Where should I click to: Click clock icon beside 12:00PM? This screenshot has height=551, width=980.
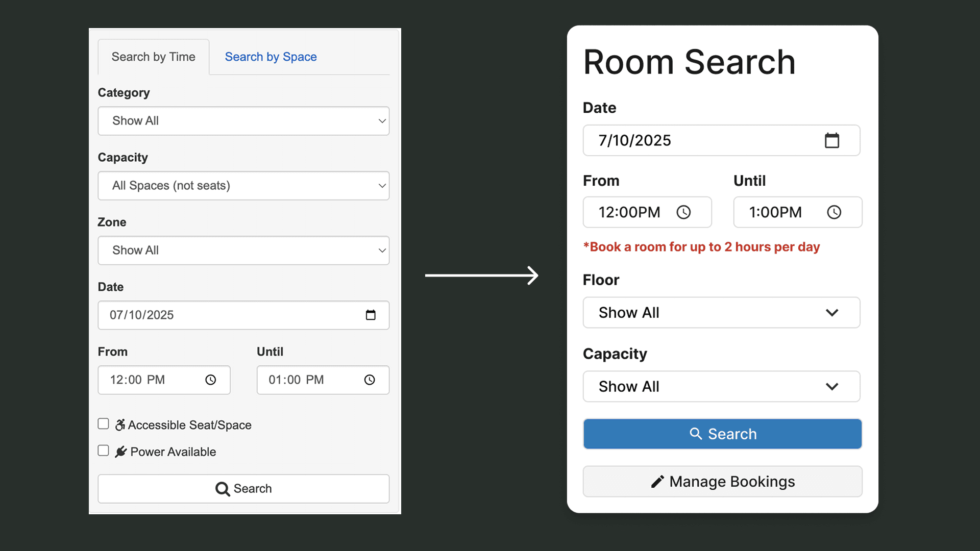[x=683, y=212]
